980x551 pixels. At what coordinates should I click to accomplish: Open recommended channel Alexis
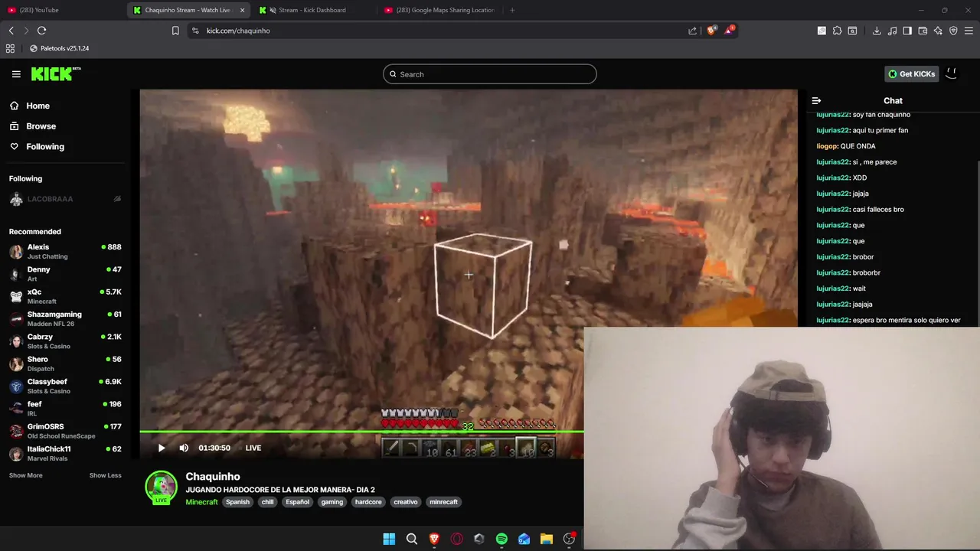(65, 252)
